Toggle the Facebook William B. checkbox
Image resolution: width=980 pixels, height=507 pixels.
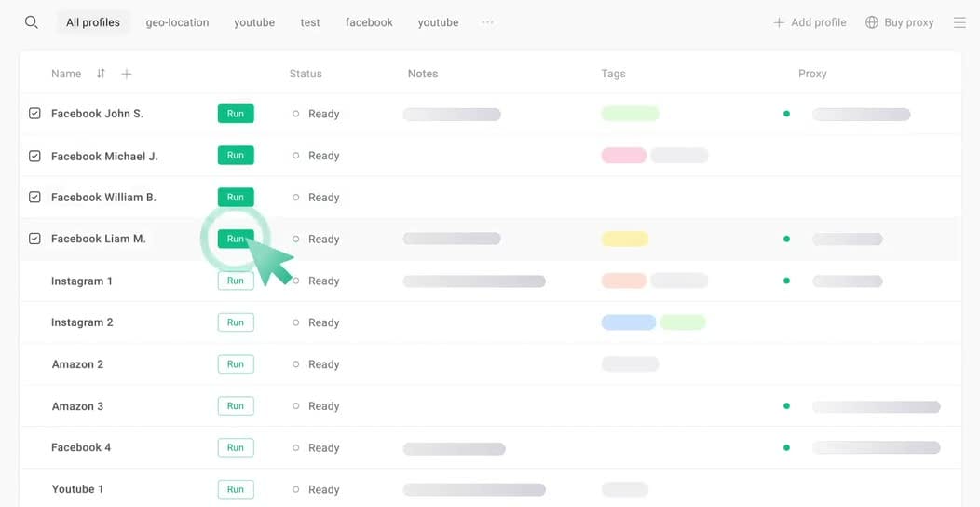(35, 197)
